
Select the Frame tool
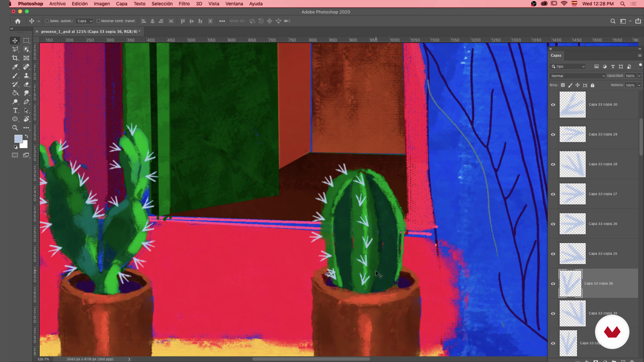point(26,58)
